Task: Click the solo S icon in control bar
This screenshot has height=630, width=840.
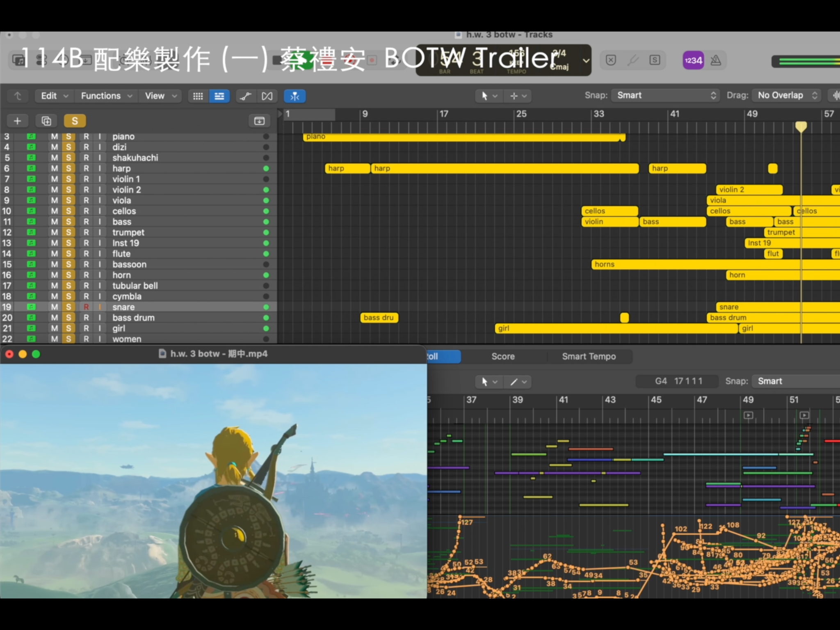Action: point(655,60)
